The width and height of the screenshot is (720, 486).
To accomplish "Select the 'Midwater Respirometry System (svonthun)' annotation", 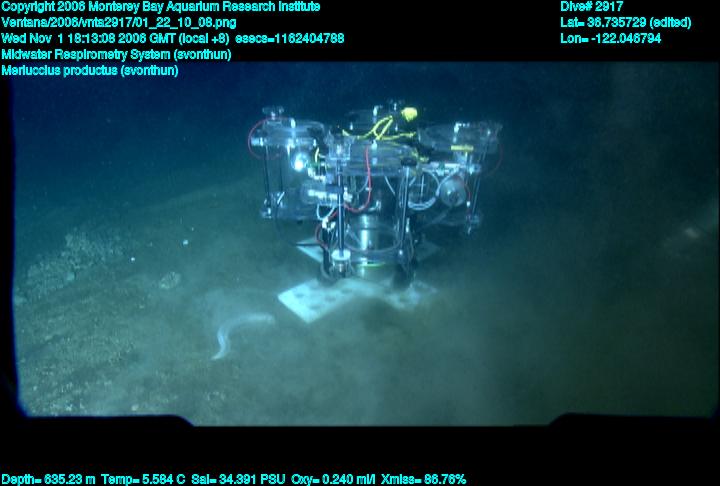I will click(116, 55).
